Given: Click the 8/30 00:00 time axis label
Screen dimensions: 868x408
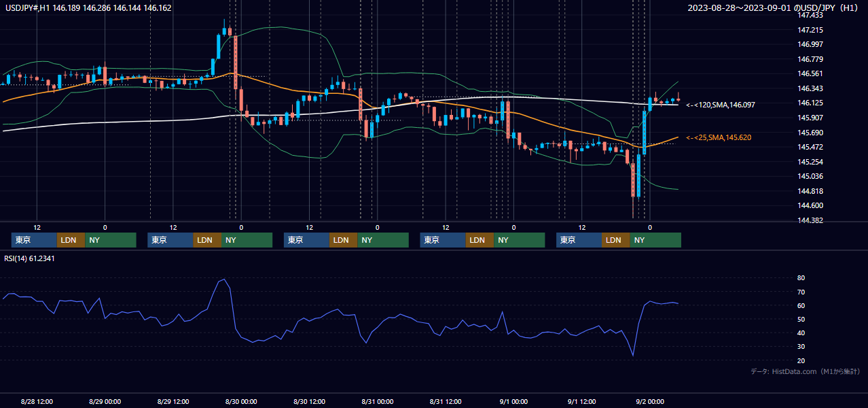Looking at the screenshot, I should coord(241,402).
